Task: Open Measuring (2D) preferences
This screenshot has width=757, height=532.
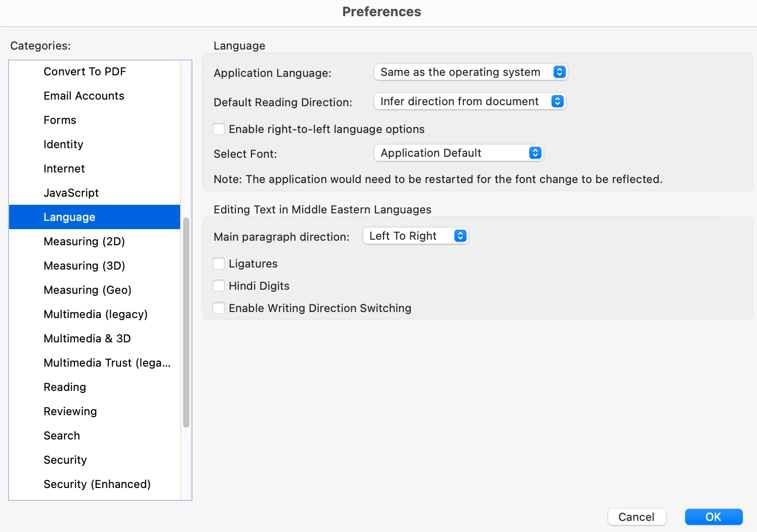Action: pyautogui.click(x=85, y=242)
